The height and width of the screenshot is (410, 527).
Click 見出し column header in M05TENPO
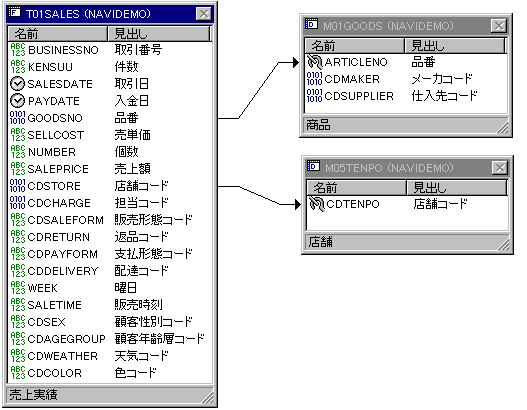[x=457, y=188]
